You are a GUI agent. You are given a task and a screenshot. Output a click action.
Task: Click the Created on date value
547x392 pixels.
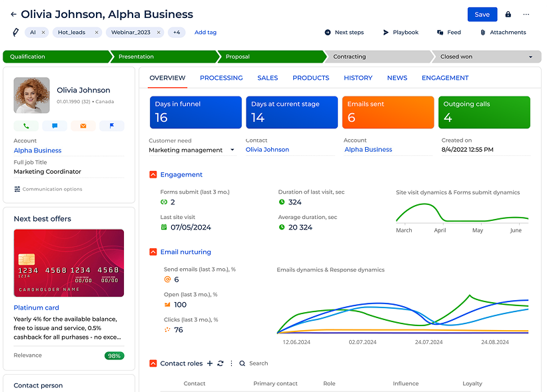tap(468, 150)
